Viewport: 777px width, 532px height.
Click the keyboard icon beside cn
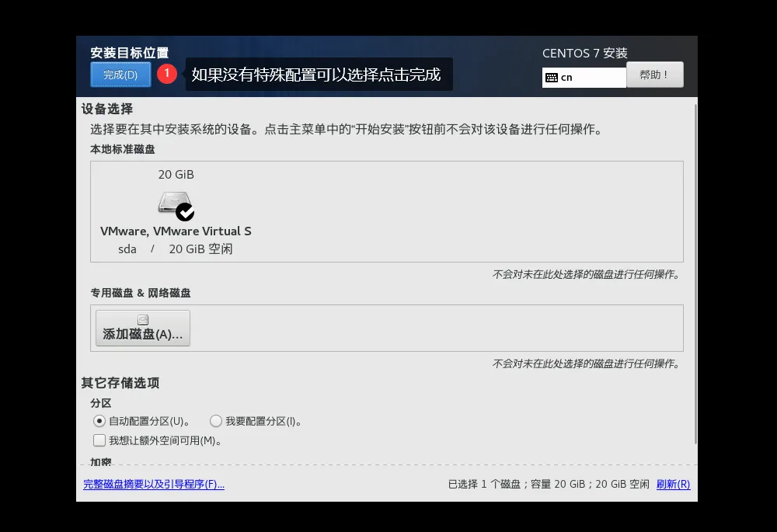pyautogui.click(x=552, y=78)
